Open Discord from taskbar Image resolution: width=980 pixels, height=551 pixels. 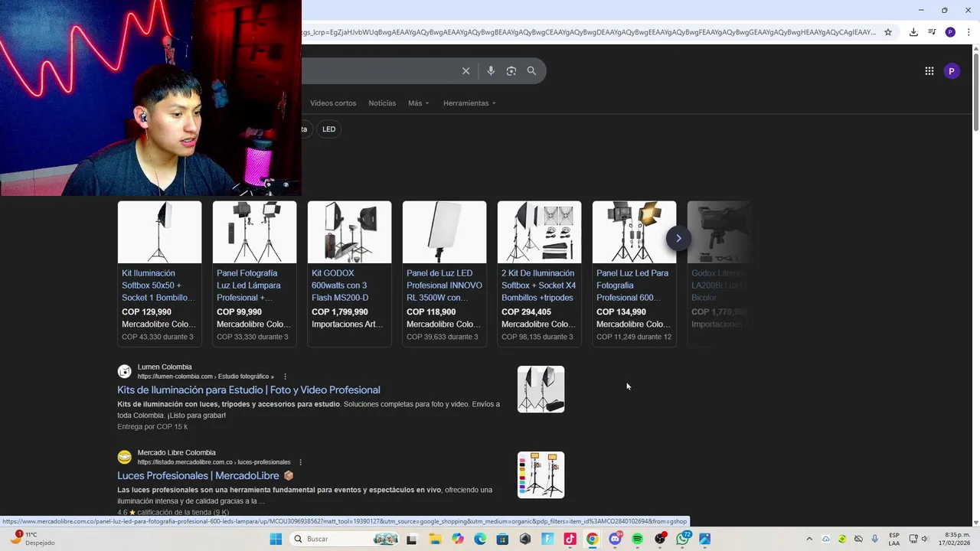[615, 539]
